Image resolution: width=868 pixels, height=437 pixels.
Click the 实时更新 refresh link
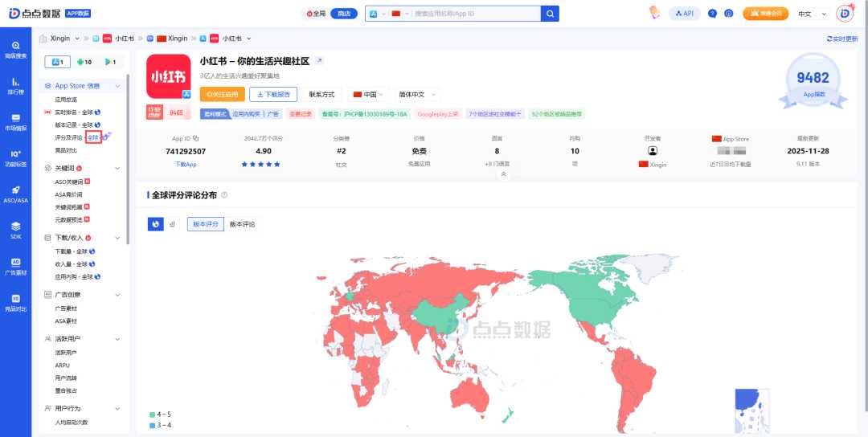[x=841, y=39]
